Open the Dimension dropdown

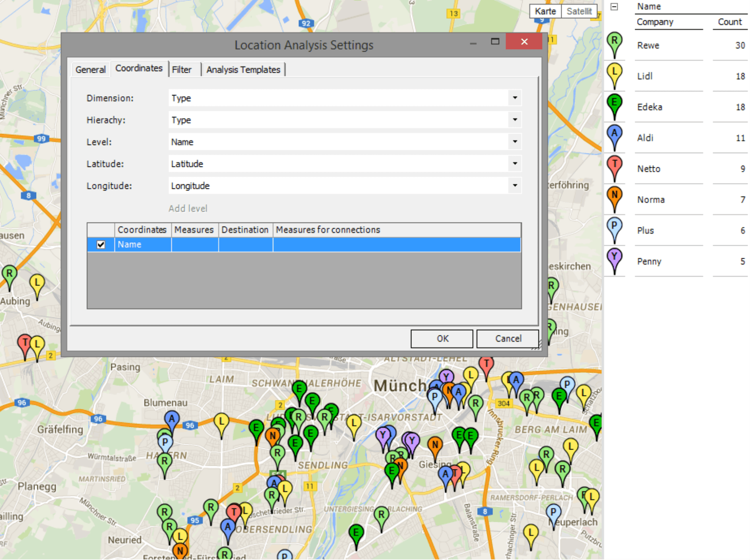(x=515, y=98)
